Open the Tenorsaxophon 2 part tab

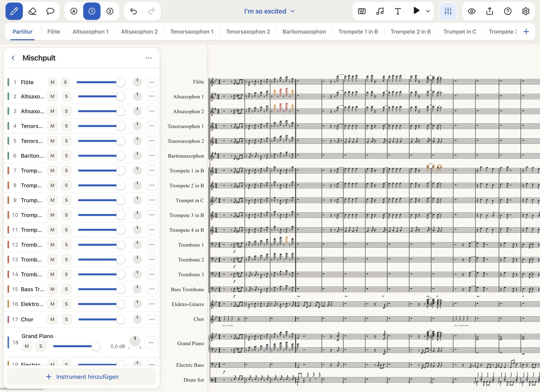[248, 32]
